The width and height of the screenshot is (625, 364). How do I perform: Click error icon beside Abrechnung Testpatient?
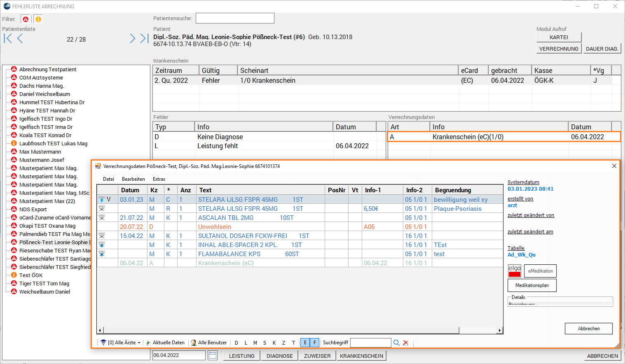[14, 69]
